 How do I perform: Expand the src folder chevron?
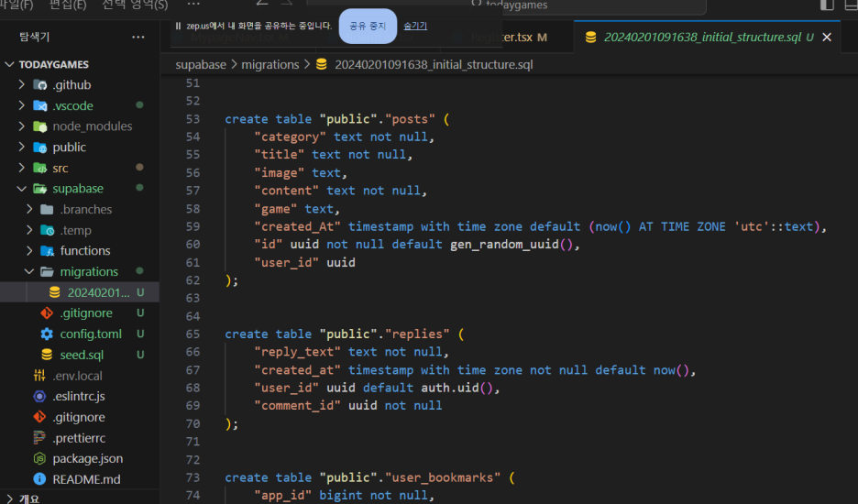21,168
